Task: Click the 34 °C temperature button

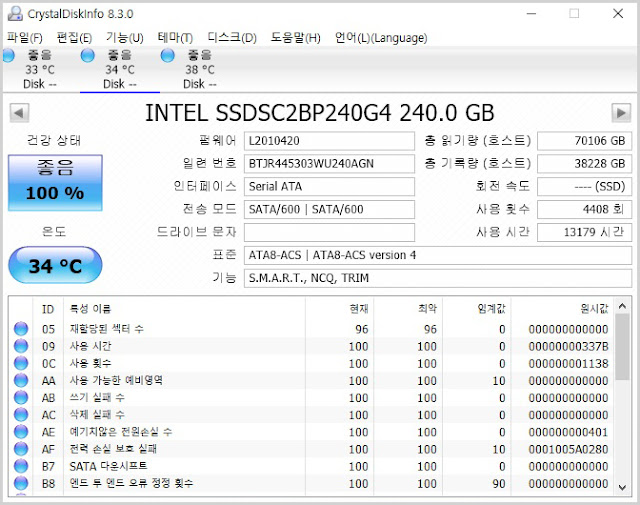Action: point(55,265)
